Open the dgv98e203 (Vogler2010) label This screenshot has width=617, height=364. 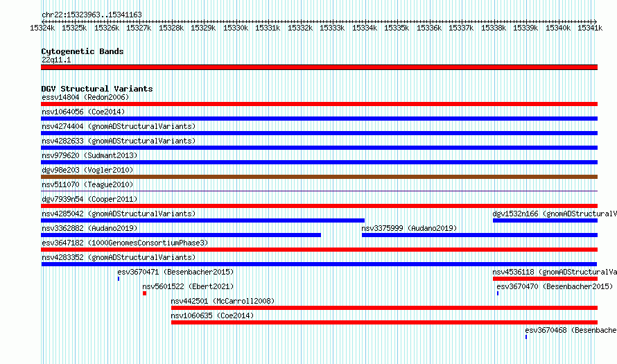(x=87, y=170)
